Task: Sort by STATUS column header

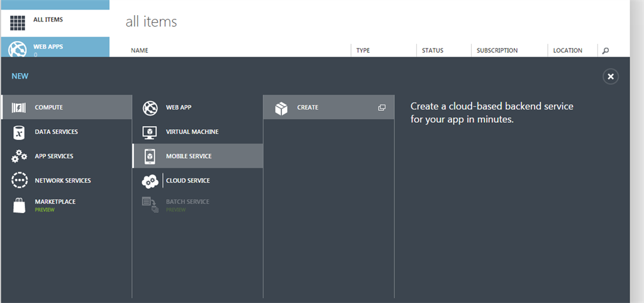Action: coord(433,50)
